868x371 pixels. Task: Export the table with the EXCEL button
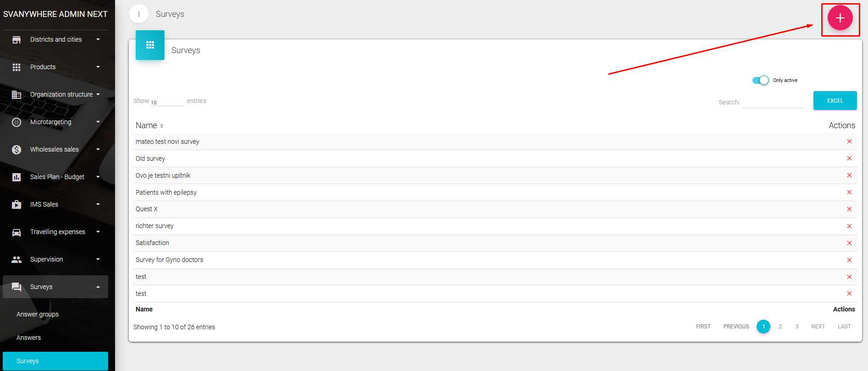tap(835, 101)
